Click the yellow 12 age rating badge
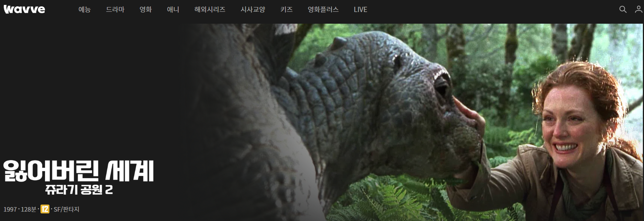 (45, 209)
